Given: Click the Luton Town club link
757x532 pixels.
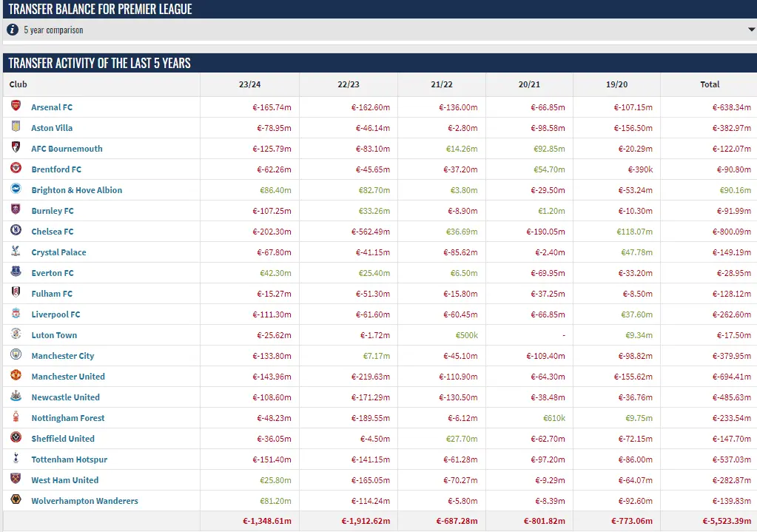Looking at the screenshot, I should coord(54,335).
